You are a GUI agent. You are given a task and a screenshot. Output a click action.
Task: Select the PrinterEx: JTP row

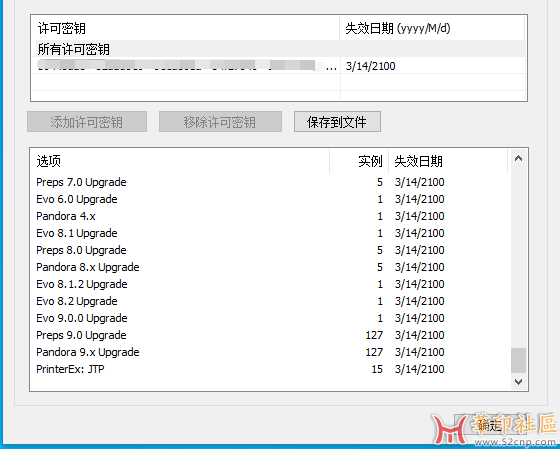pos(270,369)
